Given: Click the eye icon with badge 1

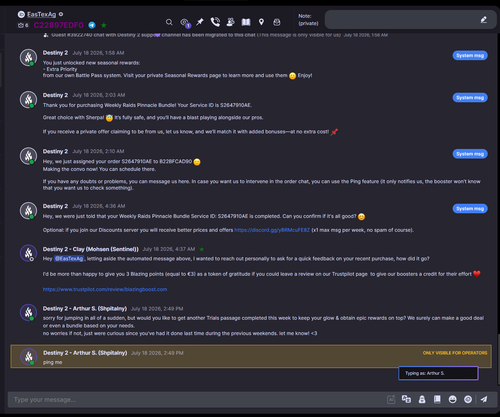Looking at the screenshot, I should pos(185,23).
